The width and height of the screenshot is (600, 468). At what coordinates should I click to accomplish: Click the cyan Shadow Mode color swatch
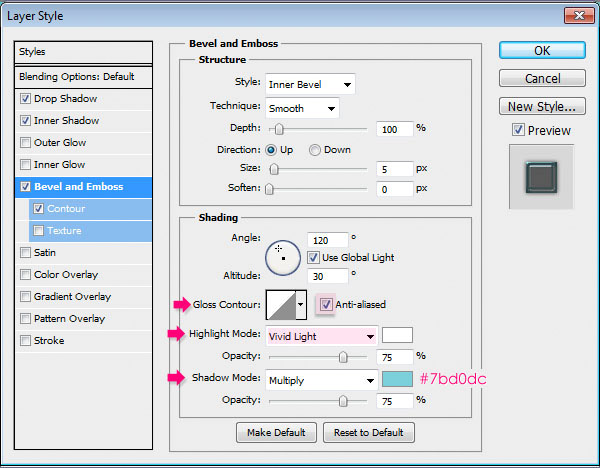[x=397, y=379]
